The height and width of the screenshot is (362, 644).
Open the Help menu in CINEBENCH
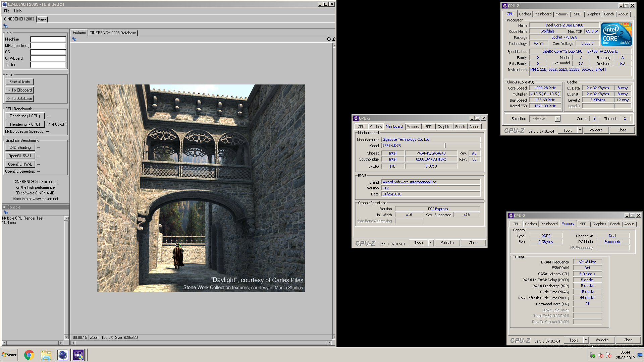tap(18, 11)
